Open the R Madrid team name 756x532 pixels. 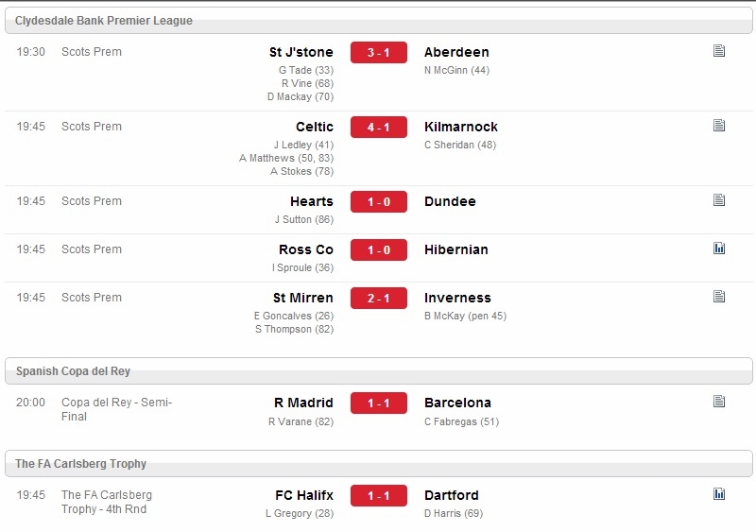point(303,403)
